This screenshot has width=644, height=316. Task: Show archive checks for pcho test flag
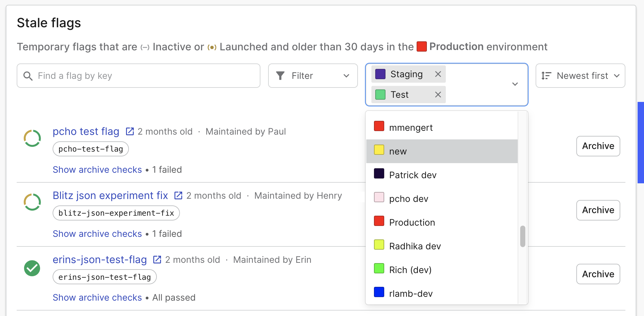click(x=97, y=169)
